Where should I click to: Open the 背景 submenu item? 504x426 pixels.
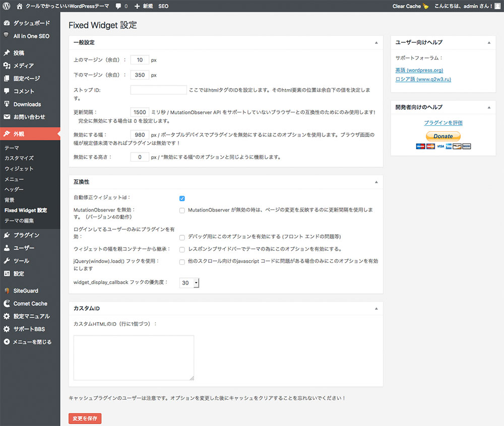click(9, 200)
